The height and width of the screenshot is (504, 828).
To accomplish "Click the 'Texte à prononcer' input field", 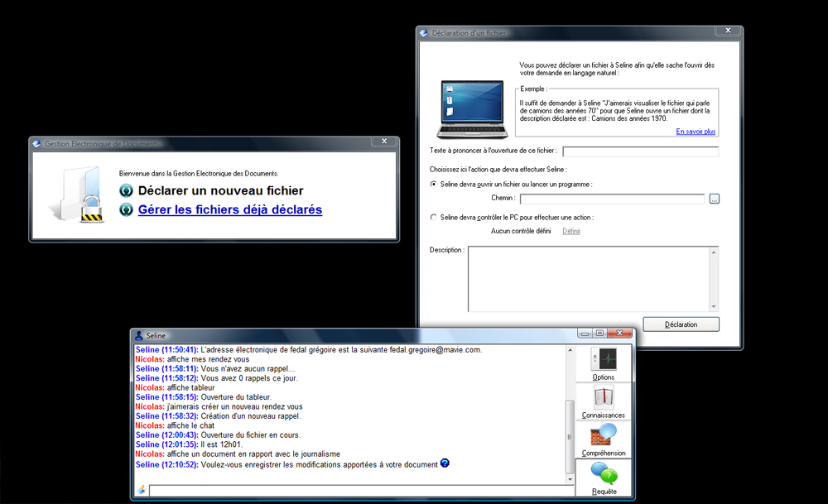I will click(x=640, y=151).
